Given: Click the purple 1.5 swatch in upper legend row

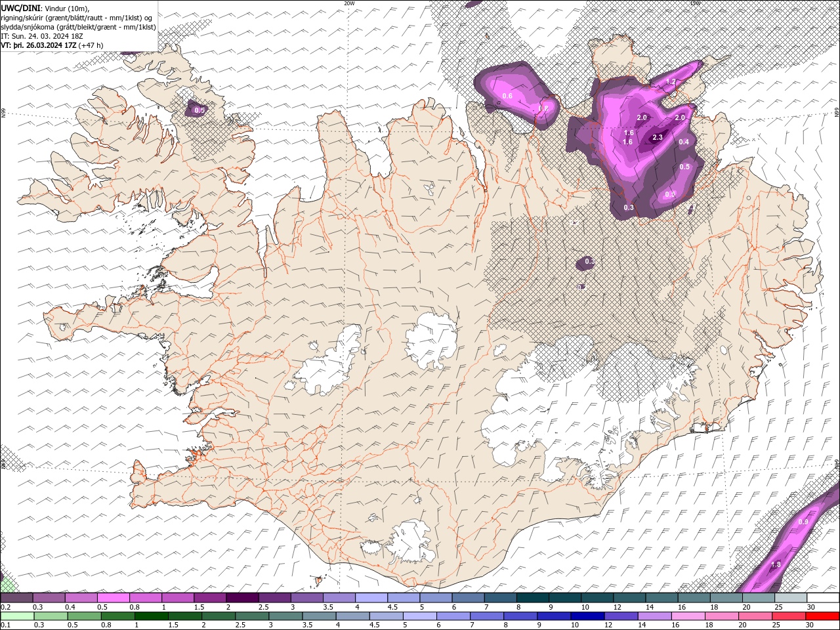Looking at the screenshot, I should 209,598.
